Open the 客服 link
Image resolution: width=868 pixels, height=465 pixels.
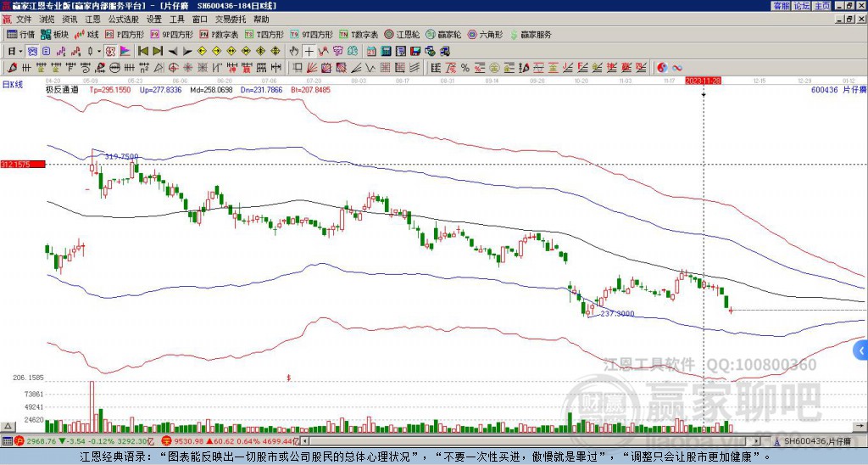point(781,6)
